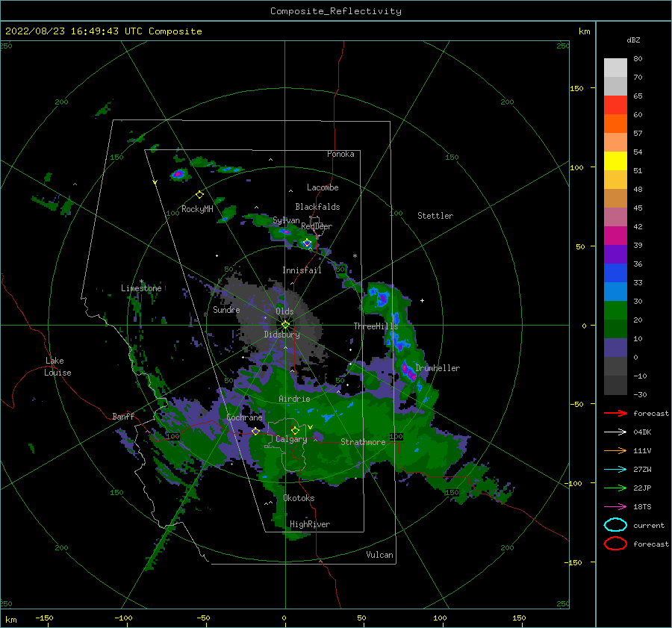Screen dimensions: 672x628
Task: Click the 'RedDeer' city label
Action: tap(317, 226)
